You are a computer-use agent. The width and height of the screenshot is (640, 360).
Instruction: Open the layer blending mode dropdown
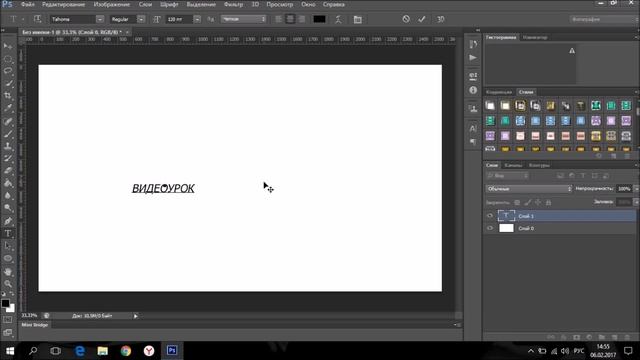pyautogui.click(x=529, y=189)
